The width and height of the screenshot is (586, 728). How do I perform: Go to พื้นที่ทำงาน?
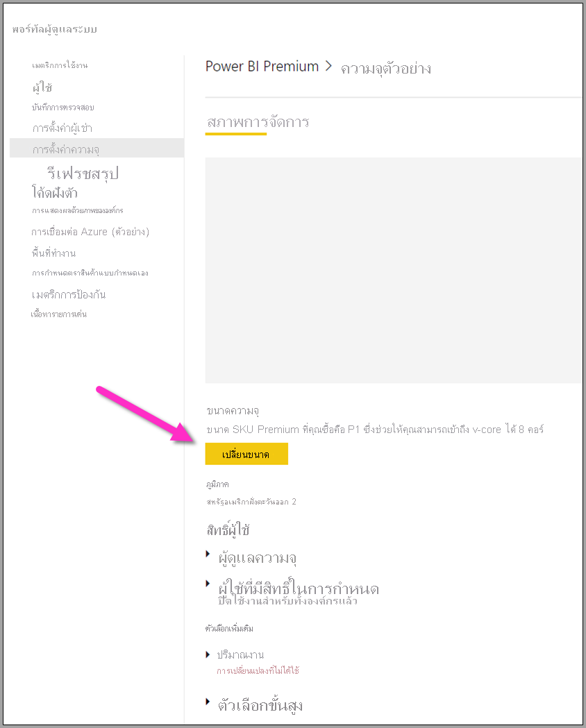pyautogui.click(x=53, y=253)
